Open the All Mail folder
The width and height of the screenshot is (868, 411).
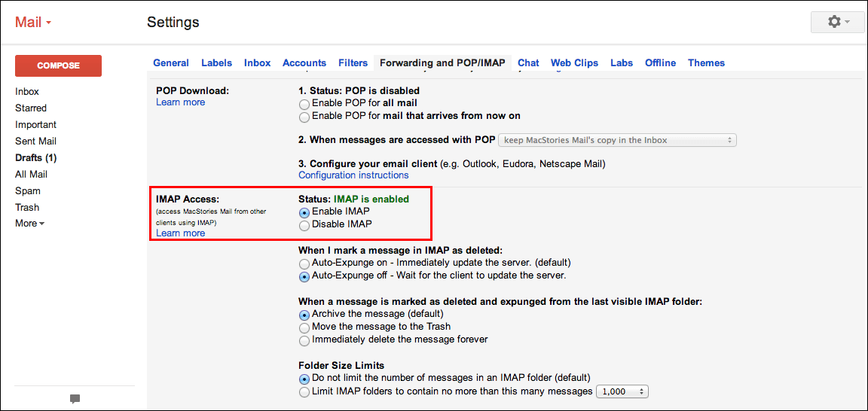point(32,175)
